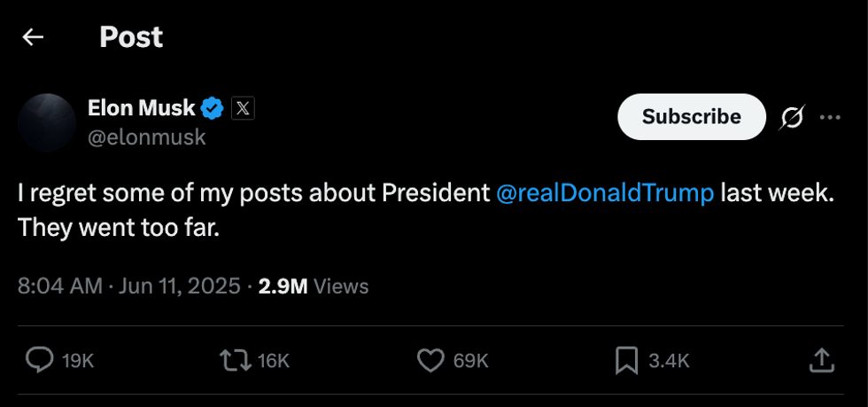868x407 pixels.
Task: Click the reply speech bubble icon
Action: [x=40, y=359]
